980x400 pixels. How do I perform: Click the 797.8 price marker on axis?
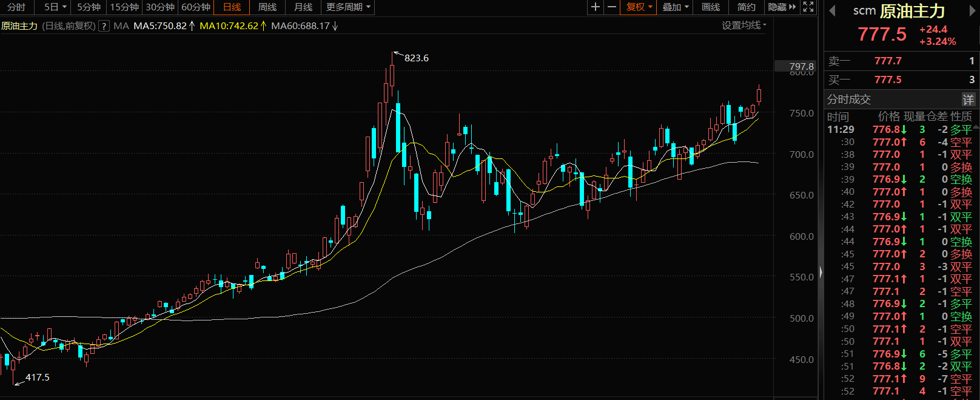coord(800,66)
